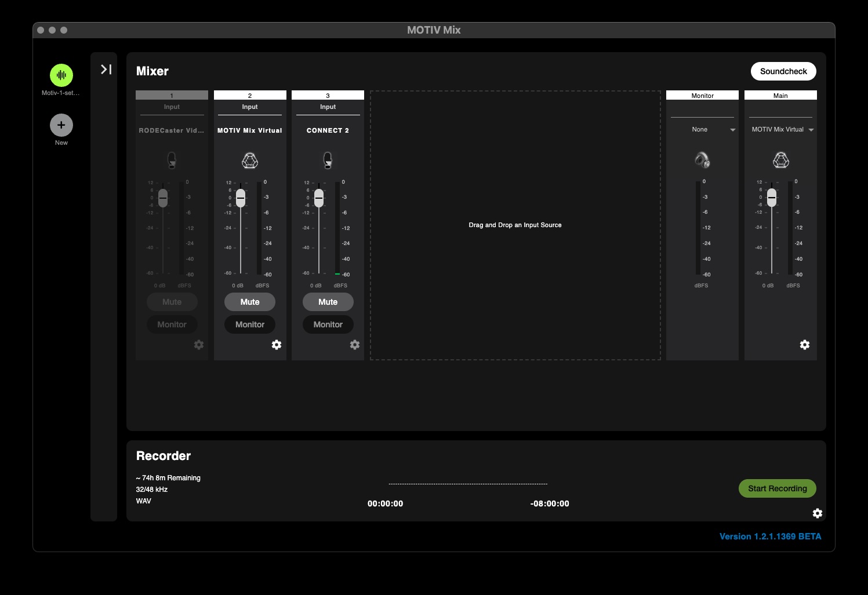The image size is (868, 595).
Task: Click the MOTIV Mix Virtual channel name
Action: pos(250,130)
